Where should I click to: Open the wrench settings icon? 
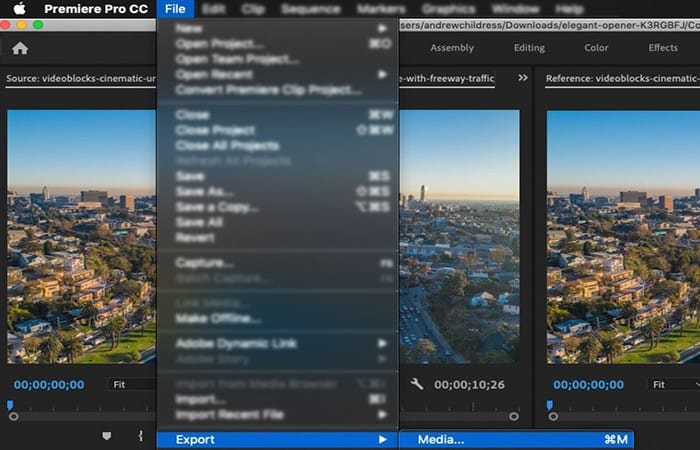tap(417, 384)
